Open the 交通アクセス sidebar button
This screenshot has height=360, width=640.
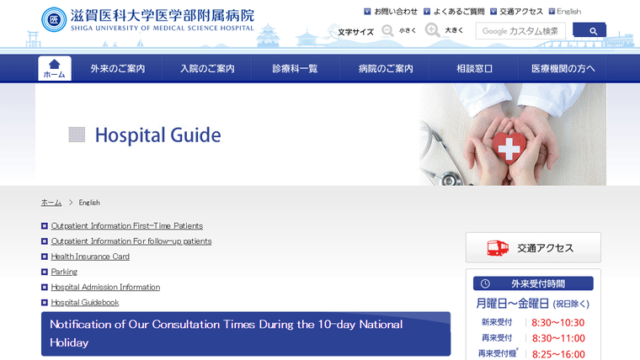pos(533,248)
